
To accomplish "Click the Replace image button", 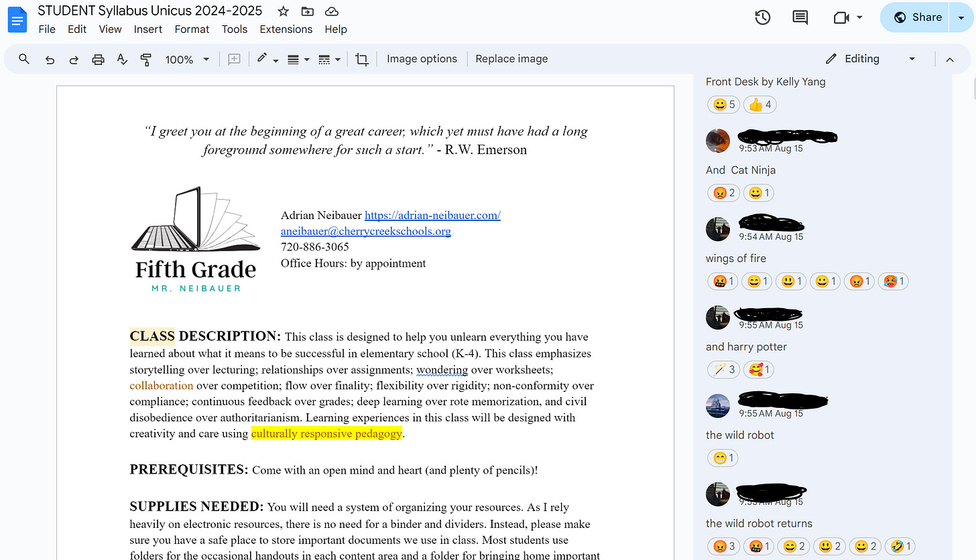I will point(511,59).
